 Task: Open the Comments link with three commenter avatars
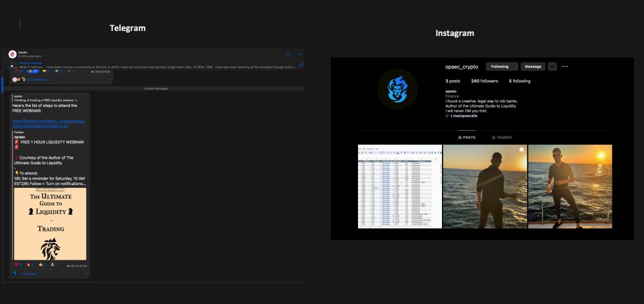click(x=38, y=80)
